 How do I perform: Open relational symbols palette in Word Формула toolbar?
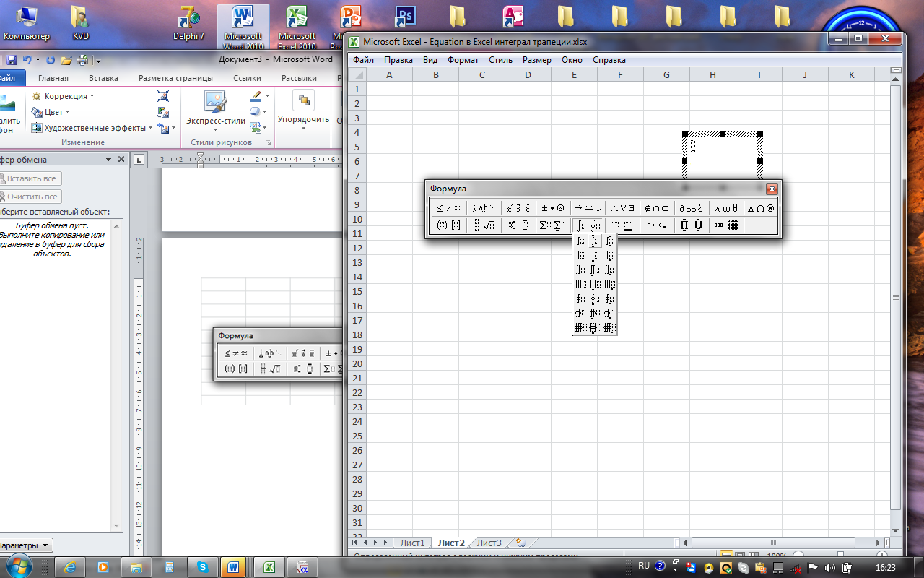(236, 353)
